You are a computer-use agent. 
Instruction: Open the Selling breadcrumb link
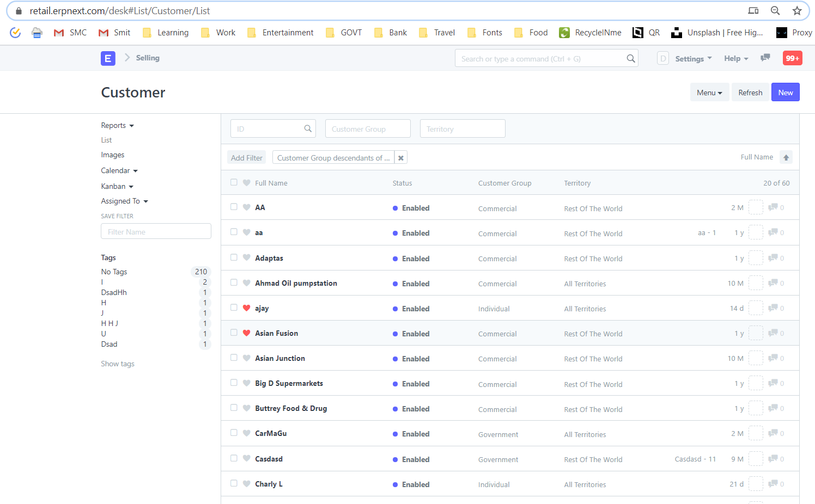[147, 58]
